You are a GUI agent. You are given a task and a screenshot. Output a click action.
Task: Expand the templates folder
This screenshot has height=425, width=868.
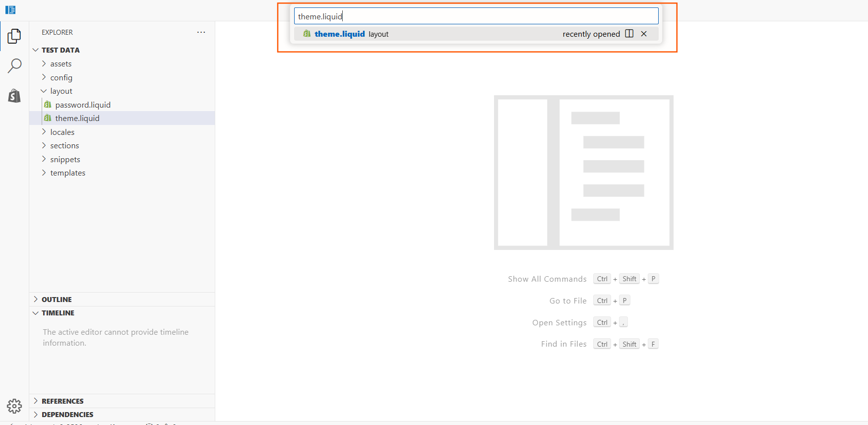click(x=67, y=173)
